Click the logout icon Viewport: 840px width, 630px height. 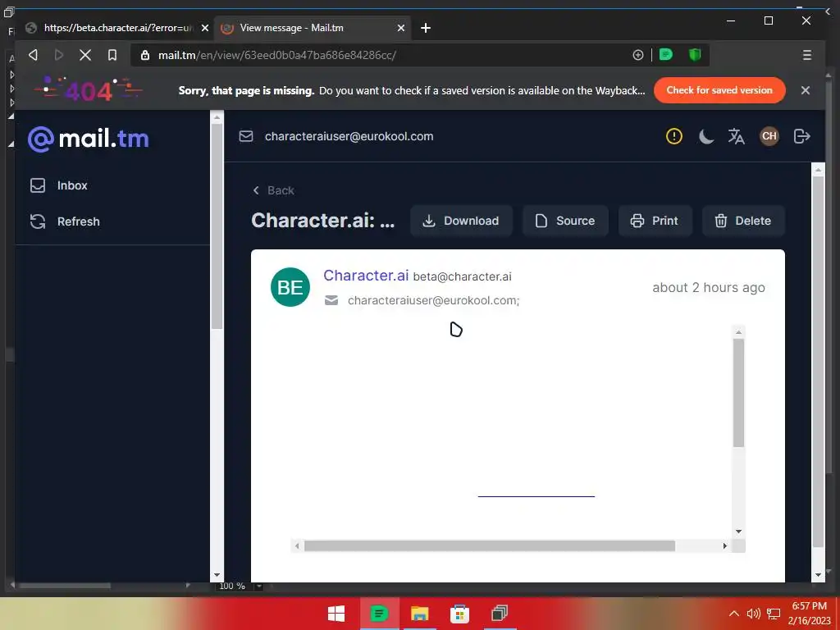[x=801, y=136]
